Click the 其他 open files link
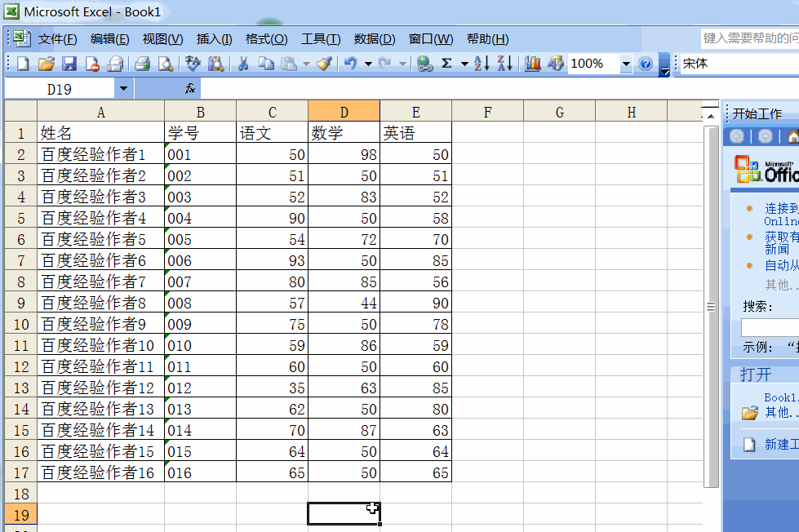 [x=781, y=412]
